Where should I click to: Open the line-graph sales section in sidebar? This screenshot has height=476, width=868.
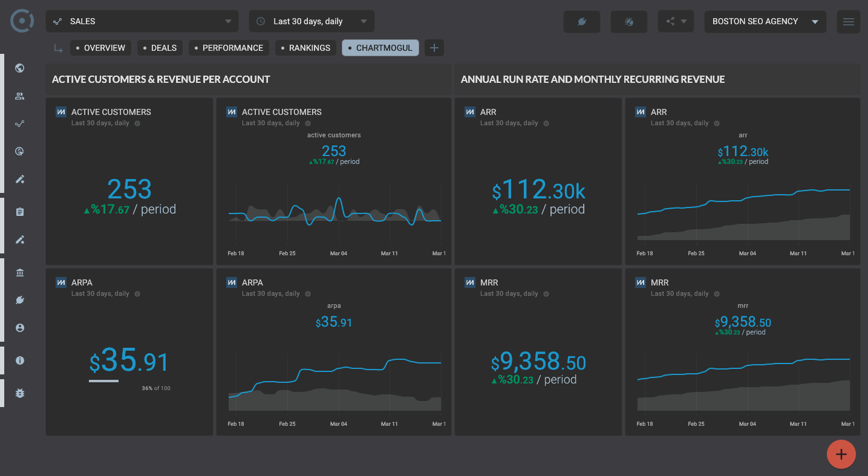tap(20, 124)
